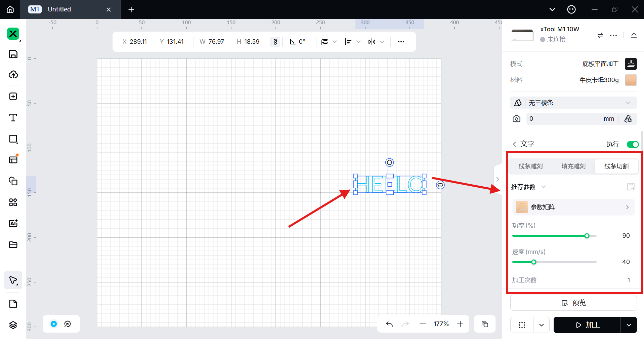
Task: Open the AI generation tool
Action: tap(13, 223)
